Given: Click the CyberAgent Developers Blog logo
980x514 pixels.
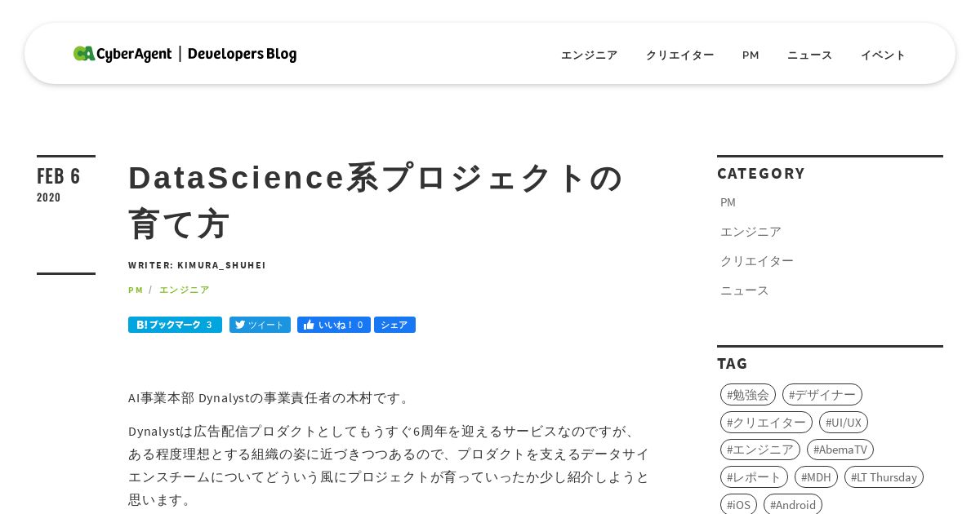Looking at the screenshot, I should 185,54.
